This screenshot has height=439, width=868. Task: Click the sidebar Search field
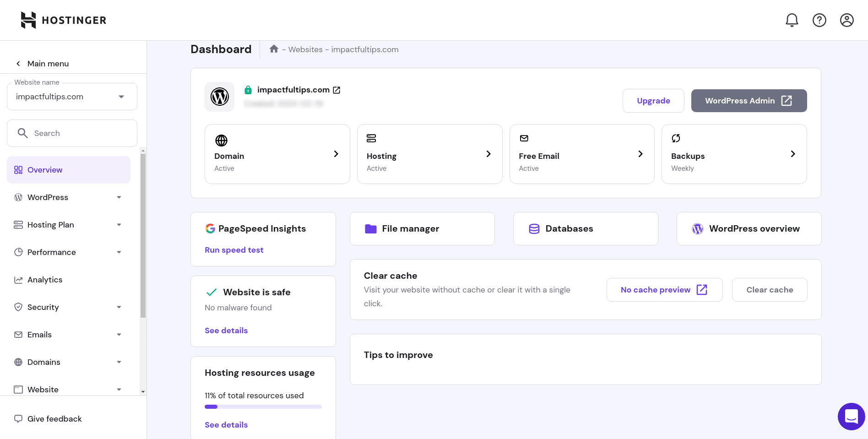(x=72, y=133)
